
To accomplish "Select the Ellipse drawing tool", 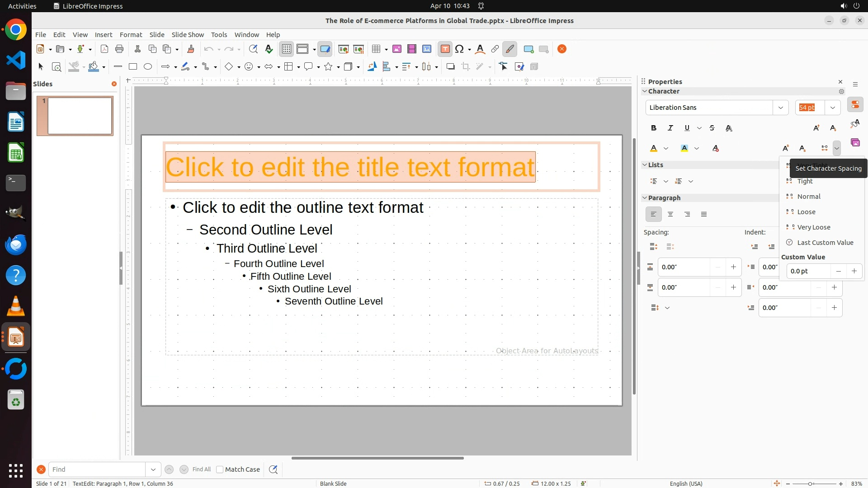I will (x=148, y=67).
